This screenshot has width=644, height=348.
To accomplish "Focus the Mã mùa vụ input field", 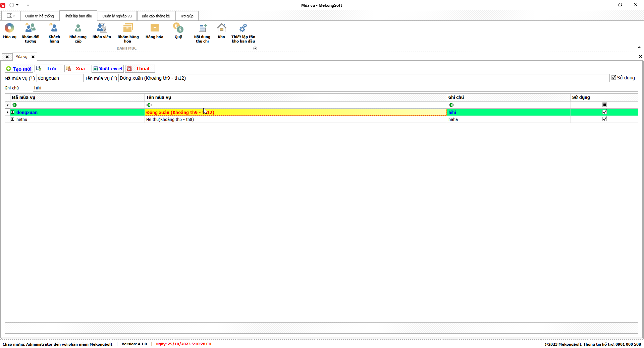I will click(x=60, y=78).
